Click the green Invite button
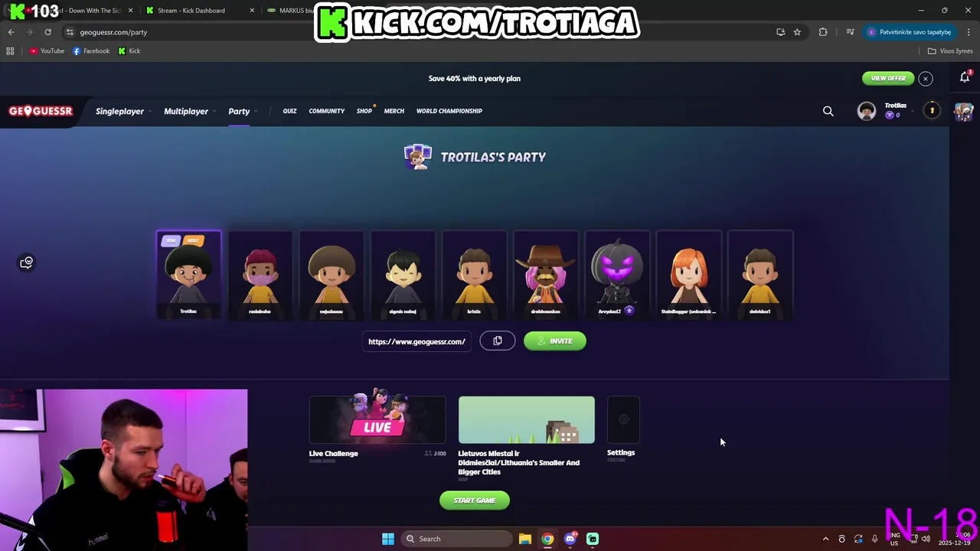 (x=555, y=341)
